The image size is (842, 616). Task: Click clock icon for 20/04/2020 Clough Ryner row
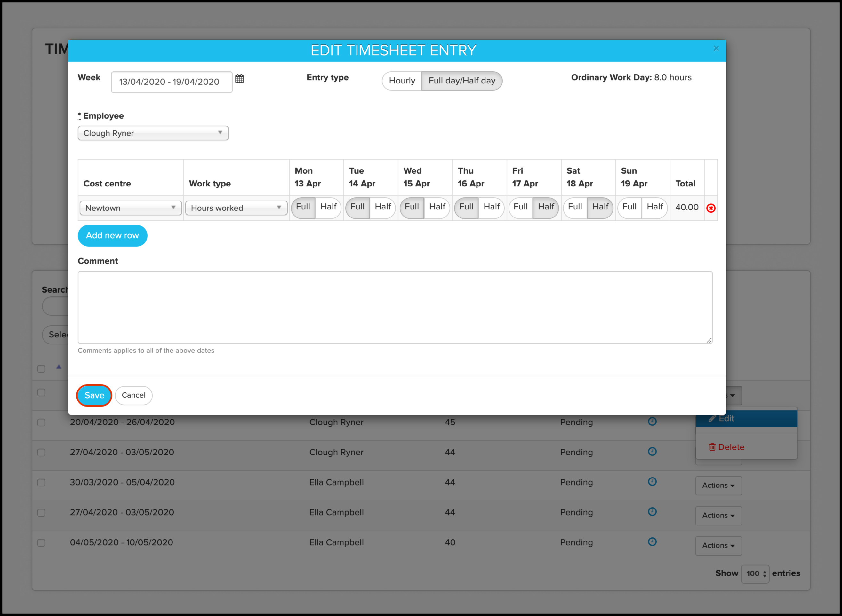(652, 421)
